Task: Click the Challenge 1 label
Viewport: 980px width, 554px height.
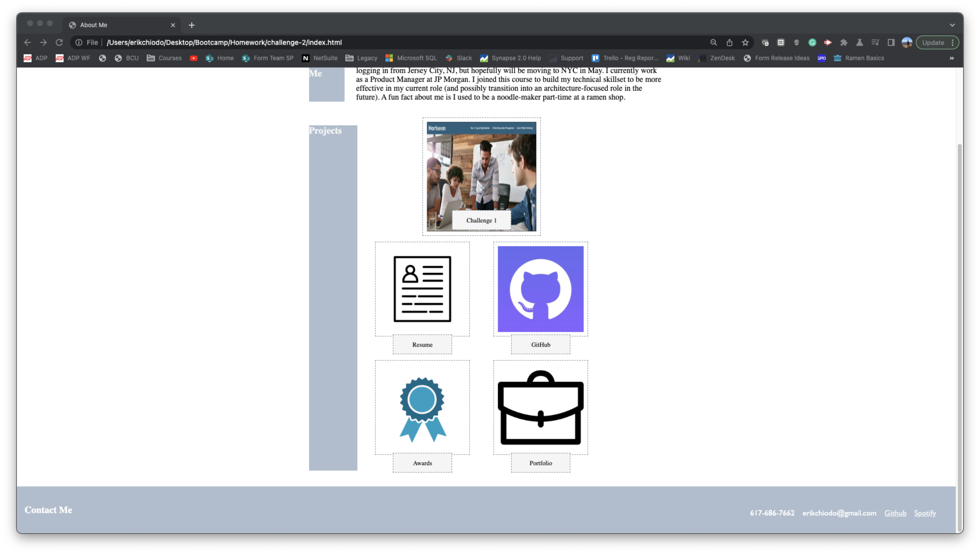Action: coord(481,221)
